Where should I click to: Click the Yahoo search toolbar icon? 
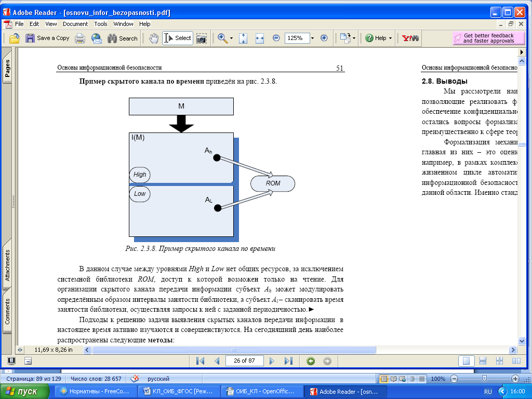click(x=410, y=38)
